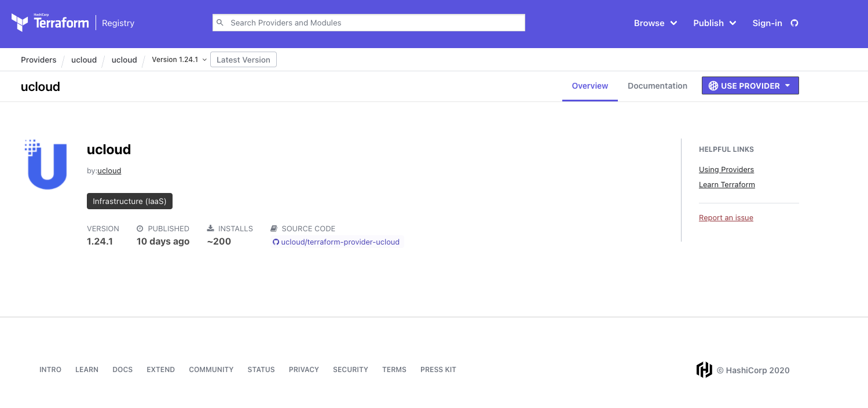The image size is (868, 408).
Task: Open the INTRO footer link
Action: (x=50, y=370)
